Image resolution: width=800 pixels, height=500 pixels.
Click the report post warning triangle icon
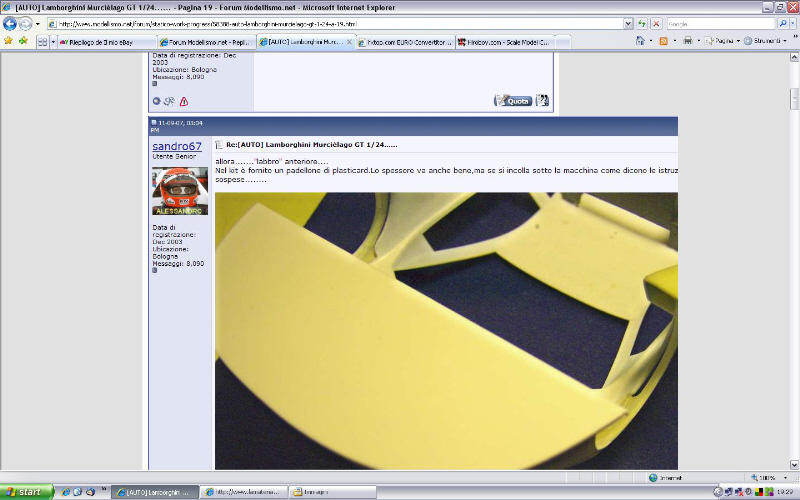coord(184,101)
